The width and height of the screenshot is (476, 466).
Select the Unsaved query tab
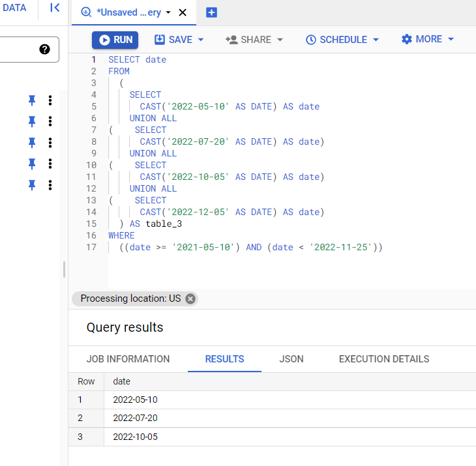click(134, 12)
